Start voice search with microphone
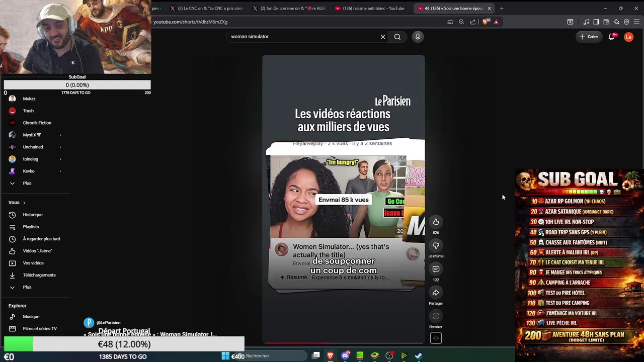Screen dimensions: 644x362 click(418, 37)
